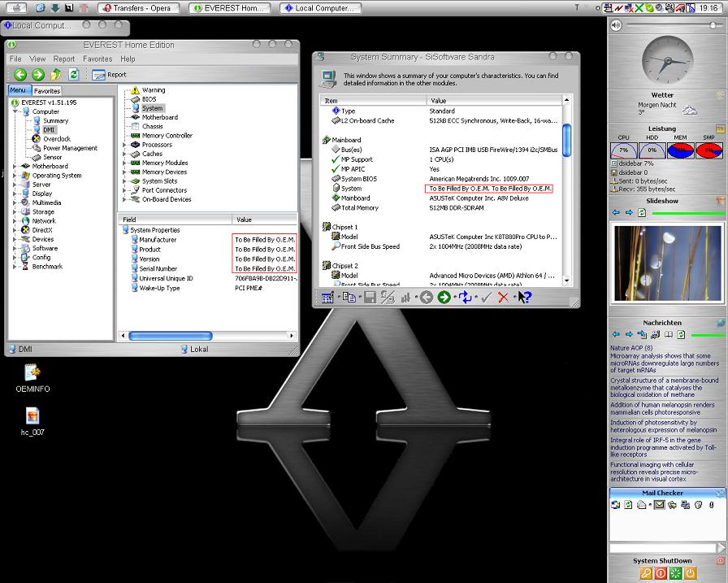Open the OEMINFO desktop file icon
728x583 pixels.
point(32,374)
